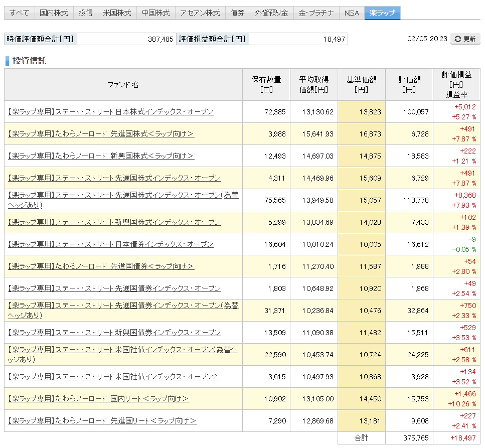Open ステート・ストリート新興国株式インデックス・オープン link
485x448 pixels.
click(x=114, y=222)
